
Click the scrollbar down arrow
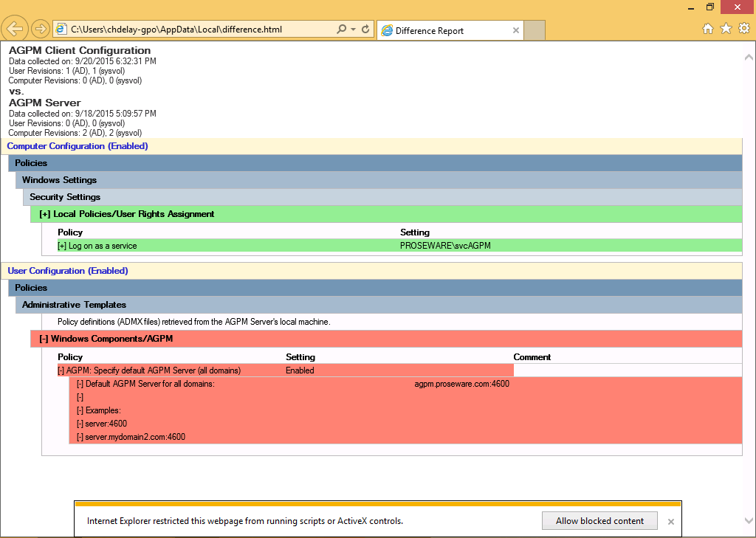pos(749,520)
